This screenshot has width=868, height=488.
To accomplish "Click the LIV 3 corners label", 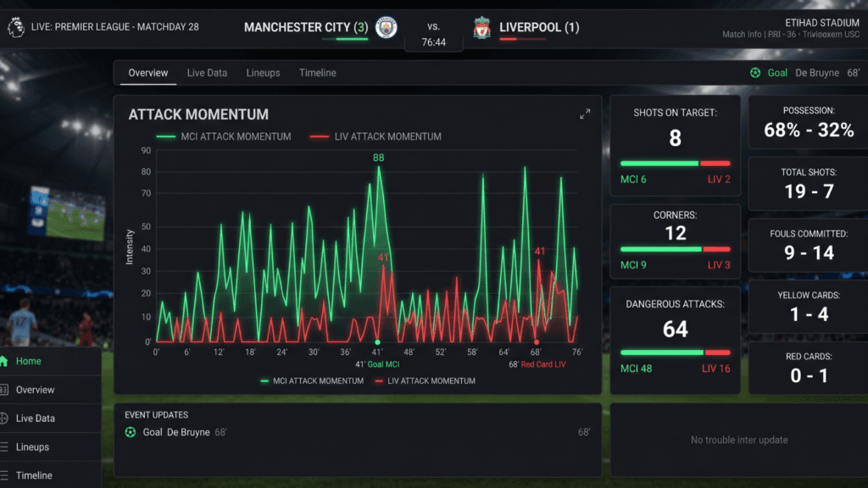I will click(719, 265).
